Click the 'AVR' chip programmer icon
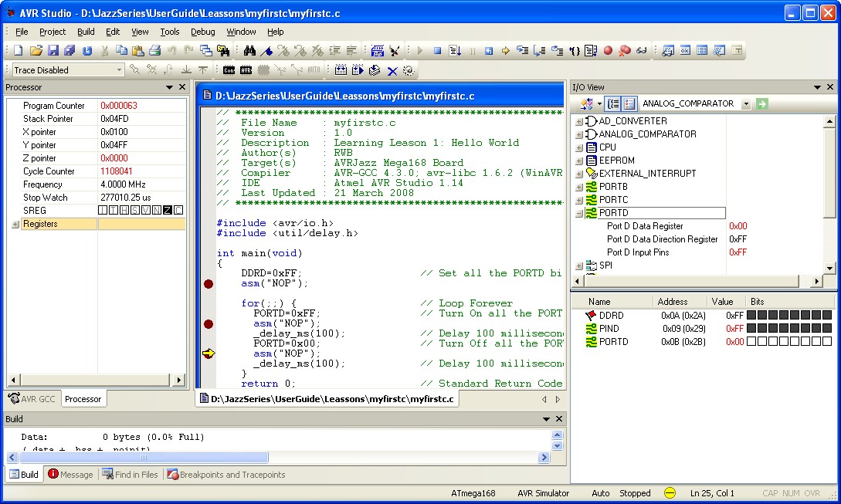The height and width of the screenshot is (504, 841). coord(246,69)
